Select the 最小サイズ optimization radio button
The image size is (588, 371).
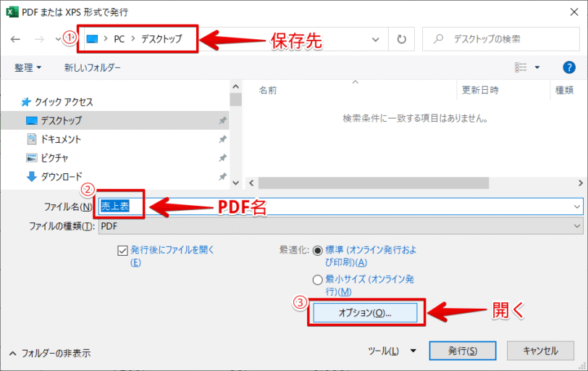pyautogui.click(x=317, y=280)
